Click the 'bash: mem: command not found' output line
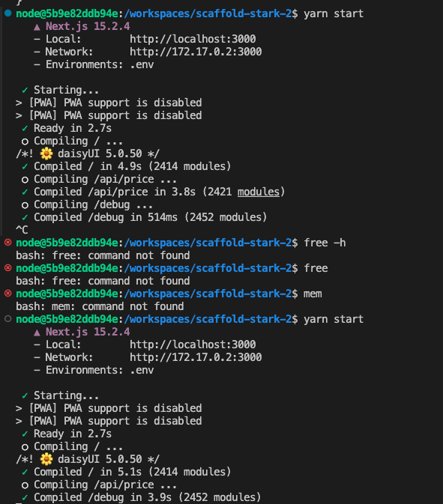 [x=100, y=306]
